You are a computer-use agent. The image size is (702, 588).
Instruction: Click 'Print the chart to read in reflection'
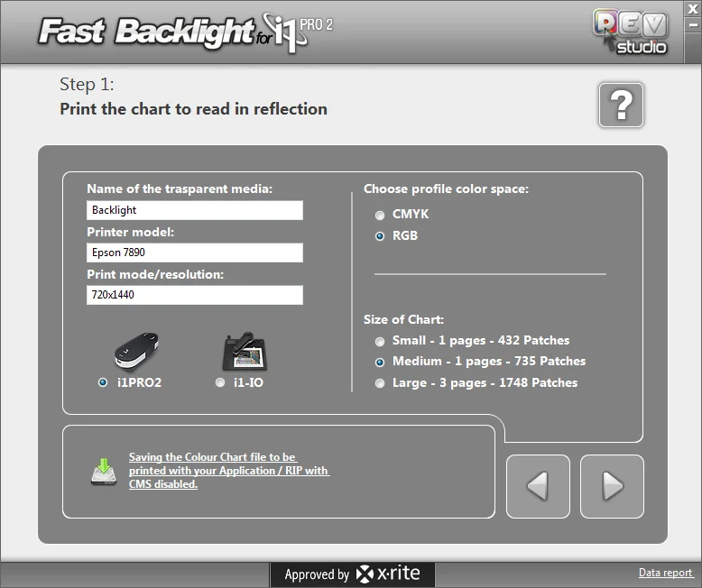click(193, 109)
